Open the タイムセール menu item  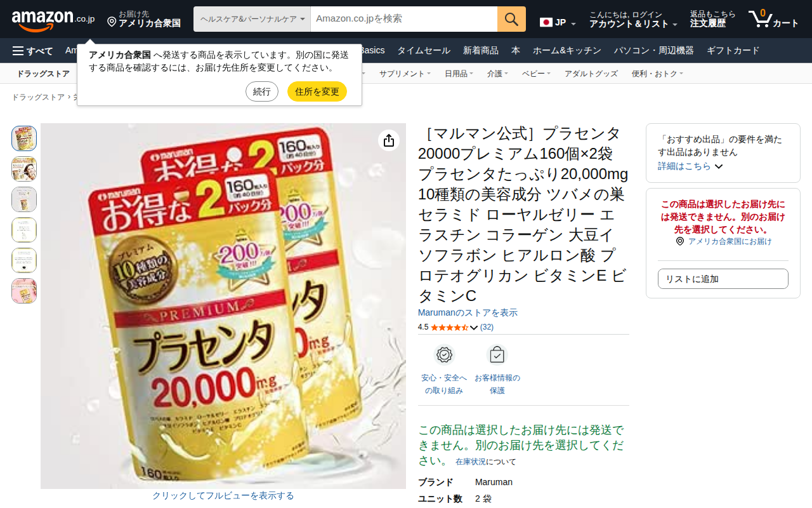point(424,51)
